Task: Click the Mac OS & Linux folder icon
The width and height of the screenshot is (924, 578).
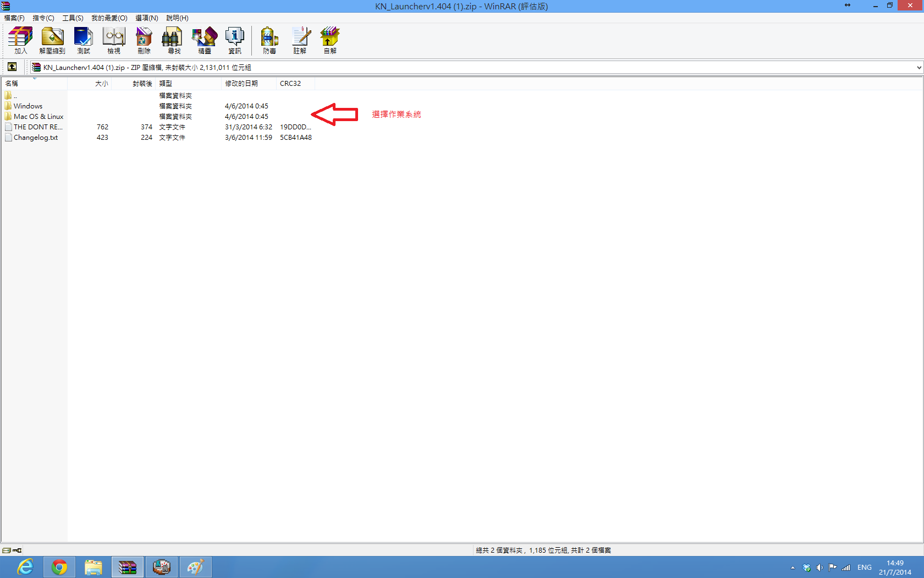Action: tap(8, 116)
